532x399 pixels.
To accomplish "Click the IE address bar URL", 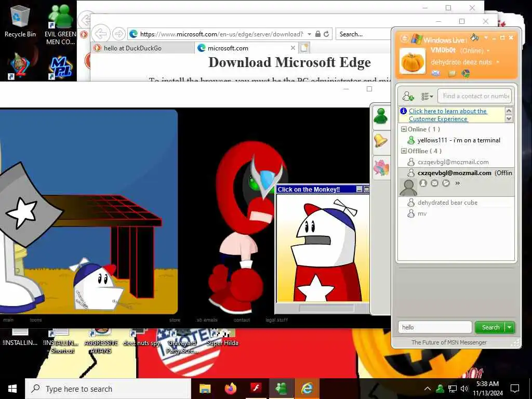I will (221, 34).
